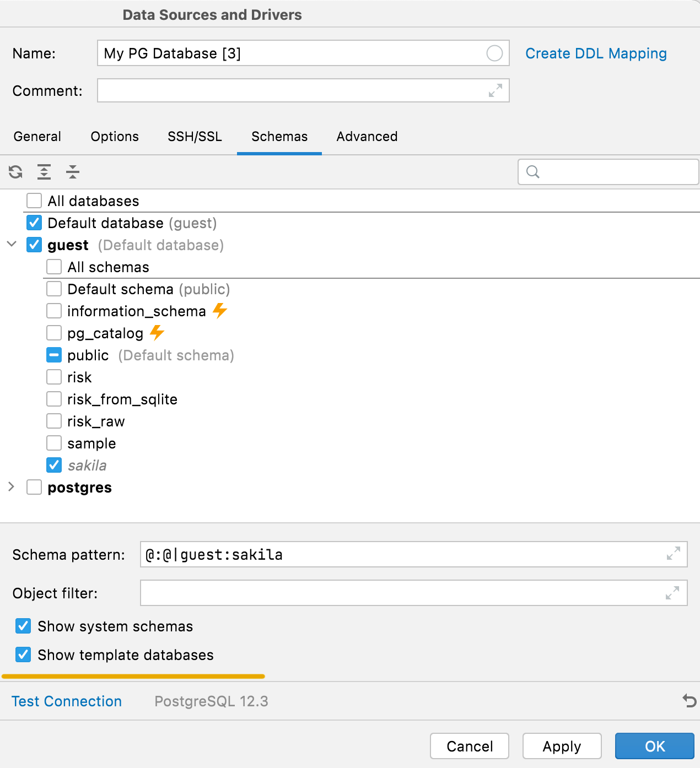Click the Test Connection link
The width and height of the screenshot is (700, 768).
(x=67, y=701)
